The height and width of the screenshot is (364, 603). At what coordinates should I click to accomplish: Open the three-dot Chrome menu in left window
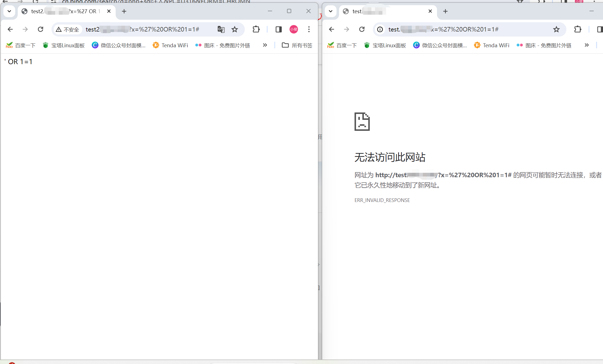pos(309,29)
